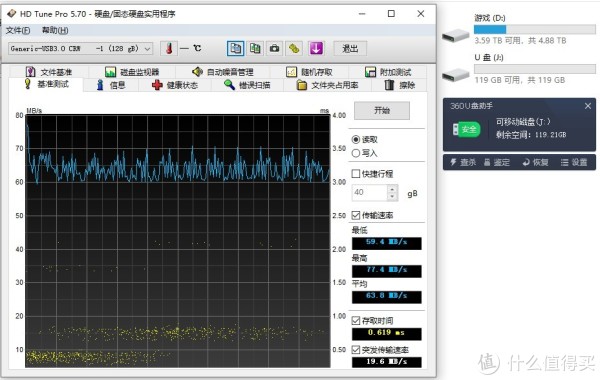The height and width of the screenshot is (380, 600).
Task: Click the 剩余空间 119.21GB text
Action: pyautogui.click(x=531, y=135)
